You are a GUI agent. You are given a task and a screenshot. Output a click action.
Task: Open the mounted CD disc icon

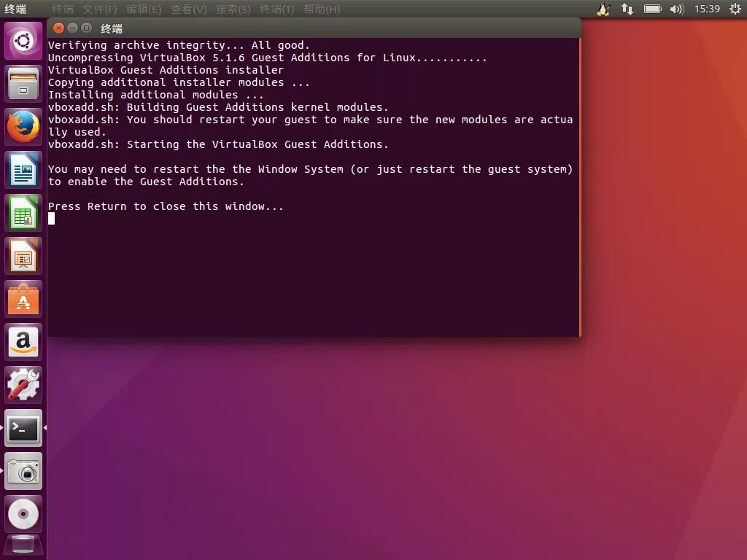click(x=23, y=514)
